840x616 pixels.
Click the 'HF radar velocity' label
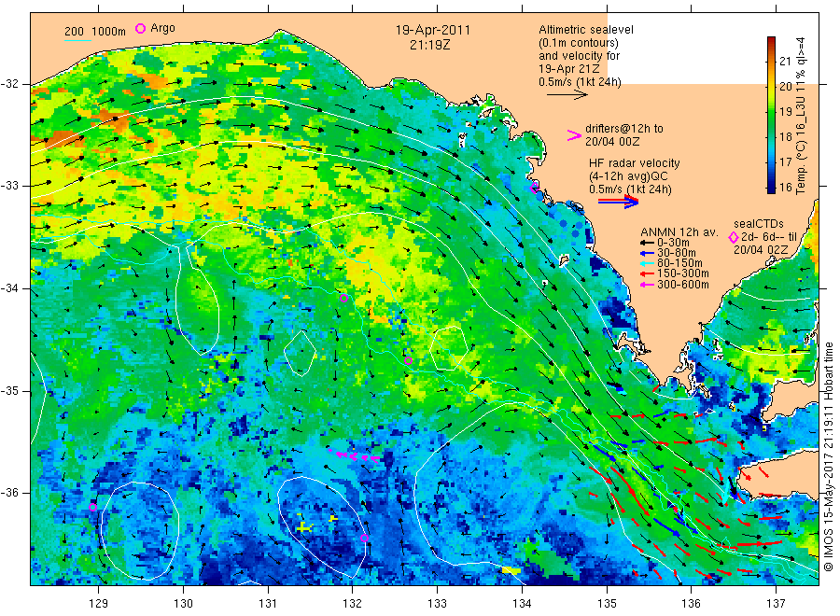[x=635, y=162]
